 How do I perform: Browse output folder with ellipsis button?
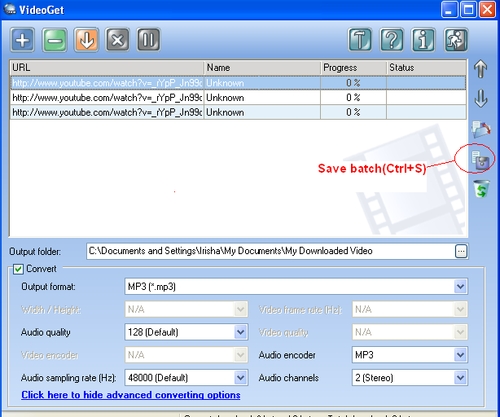coord(461,251)
